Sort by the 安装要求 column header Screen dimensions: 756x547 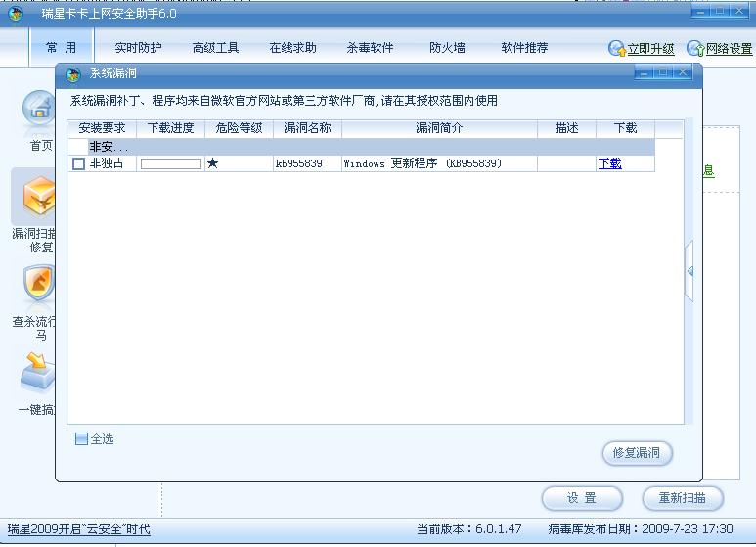point(102,128)
